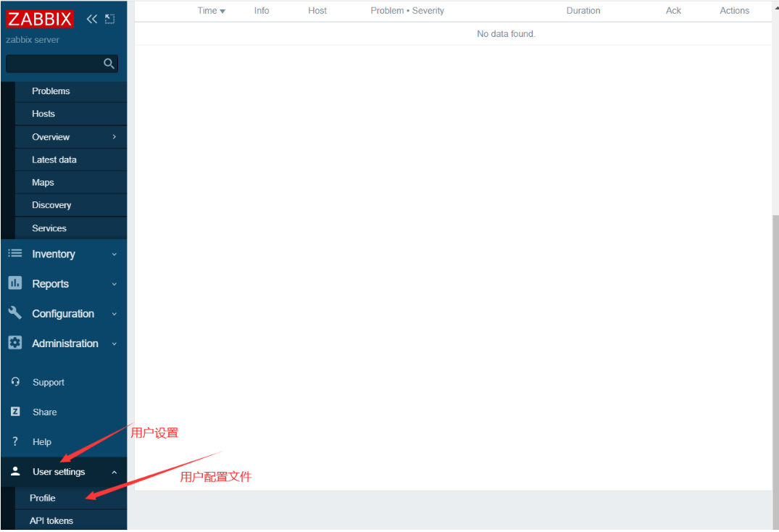
Task: Click the Problem column header
Action: (x=387, y=10)
